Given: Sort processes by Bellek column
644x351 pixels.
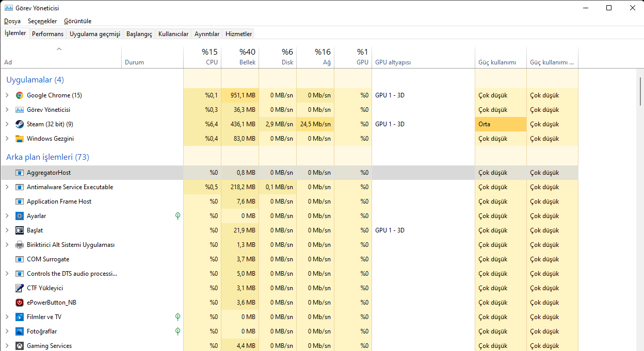Looking at the screenshot, I should pyautogui.click(x=240, y=58).
